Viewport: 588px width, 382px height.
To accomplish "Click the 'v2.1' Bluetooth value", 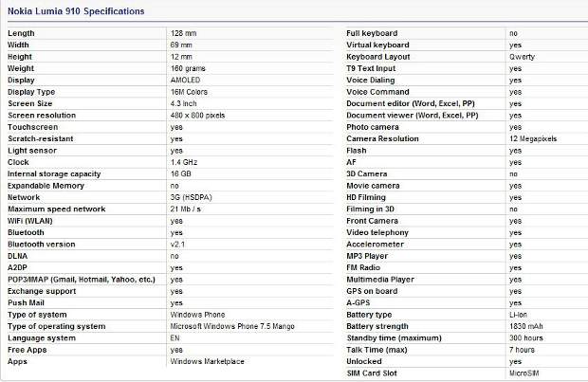I will click(177, 244).
